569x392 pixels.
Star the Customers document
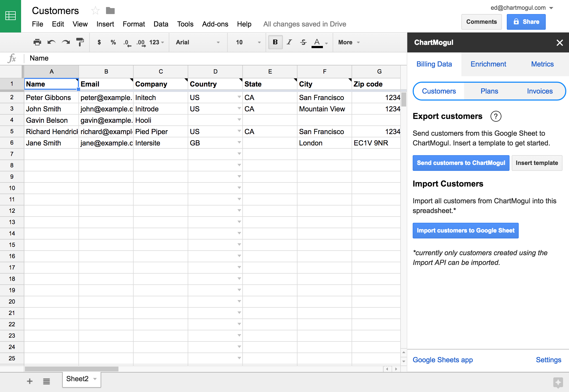pos(95,11)
